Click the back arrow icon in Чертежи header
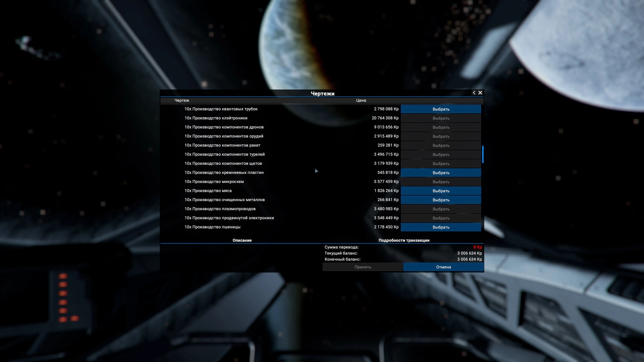The height and width of the screenshot is (362, 644). (474, 93)
